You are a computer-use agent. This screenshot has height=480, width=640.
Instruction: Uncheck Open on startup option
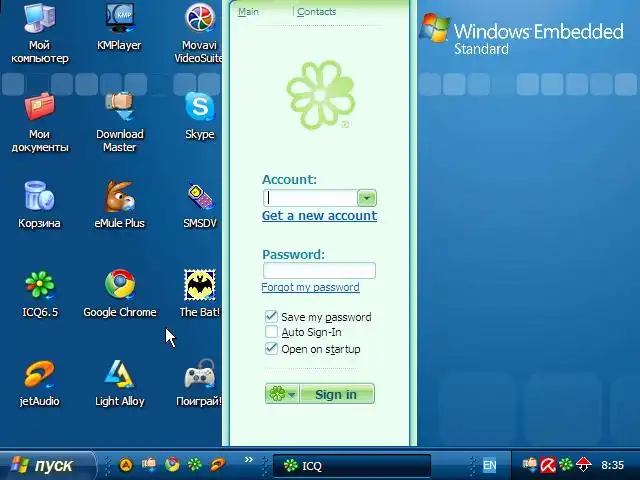pos(271,349)
